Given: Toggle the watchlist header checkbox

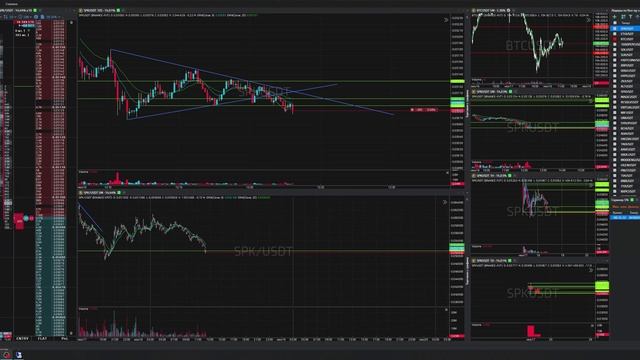Looking at the screenshot, I should pyautogui.click(x=615, y=23).
